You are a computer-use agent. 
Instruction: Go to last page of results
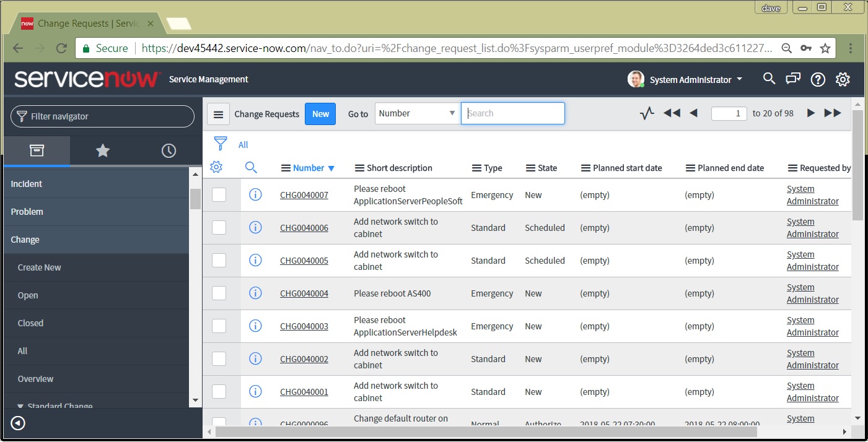tap(833, 113)
